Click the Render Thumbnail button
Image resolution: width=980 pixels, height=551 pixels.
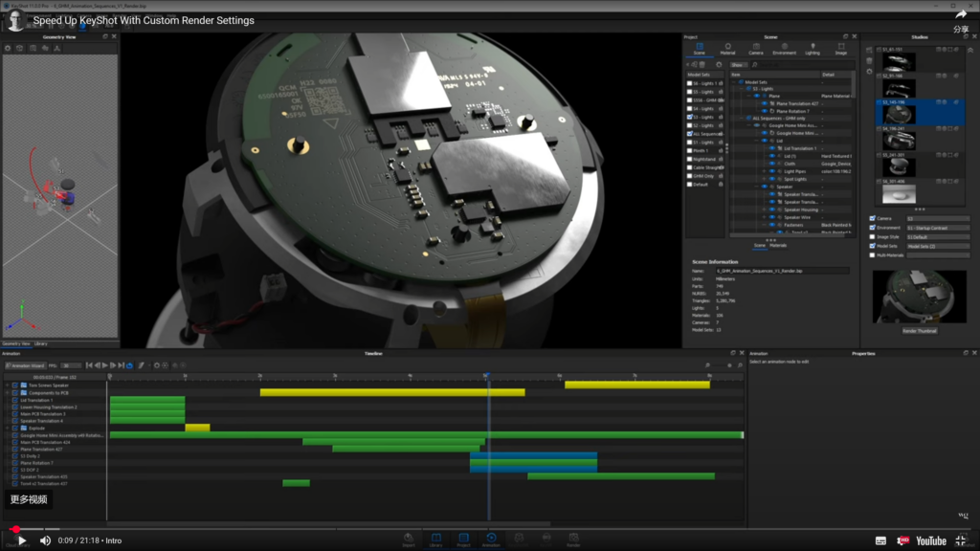[x=920, y=331]
